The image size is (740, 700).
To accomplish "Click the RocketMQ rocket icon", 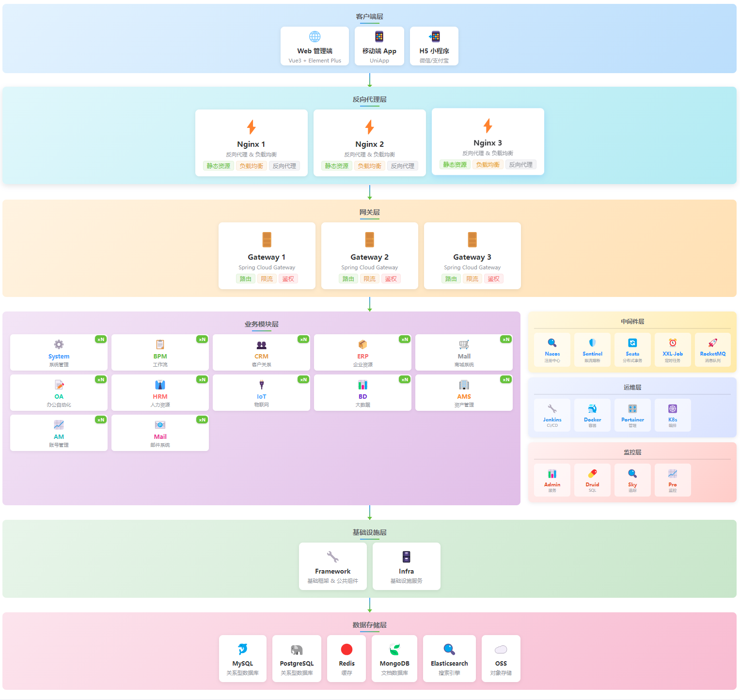I will pos(712,343).
